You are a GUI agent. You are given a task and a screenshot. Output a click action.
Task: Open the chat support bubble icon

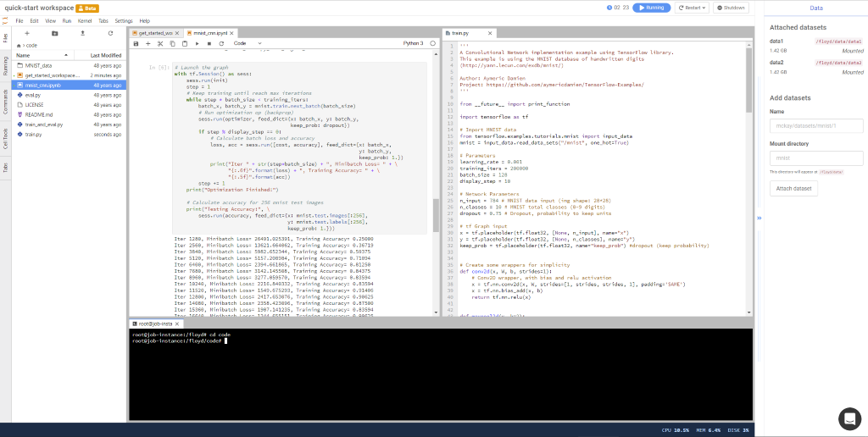tap(849, 418)
